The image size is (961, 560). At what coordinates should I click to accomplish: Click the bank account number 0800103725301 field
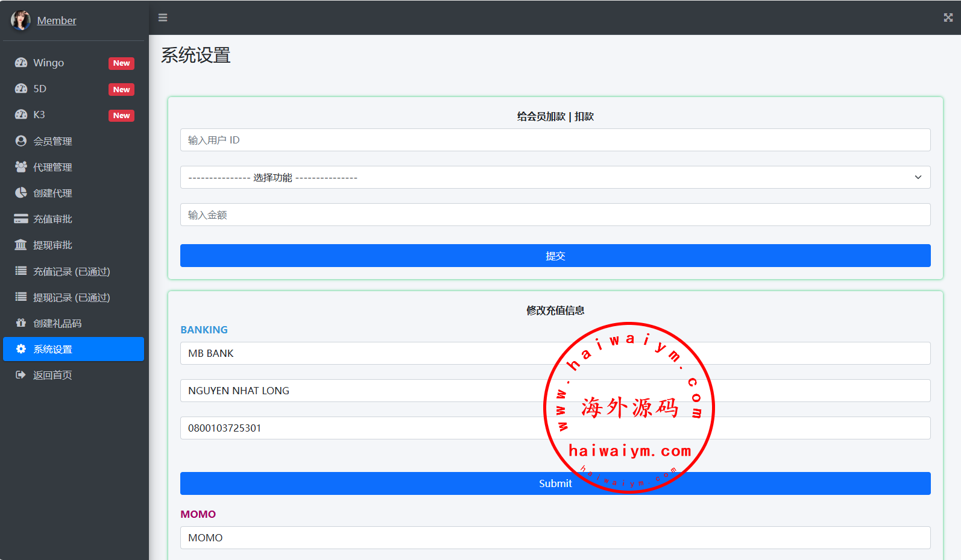(x=362, y=428)
